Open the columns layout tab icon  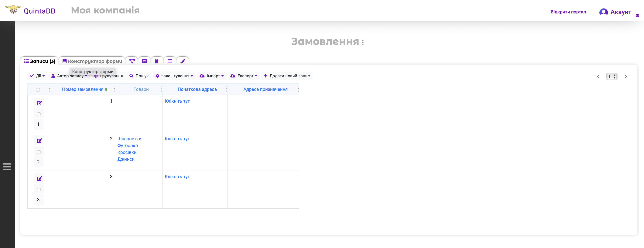[x=170, y=61]
